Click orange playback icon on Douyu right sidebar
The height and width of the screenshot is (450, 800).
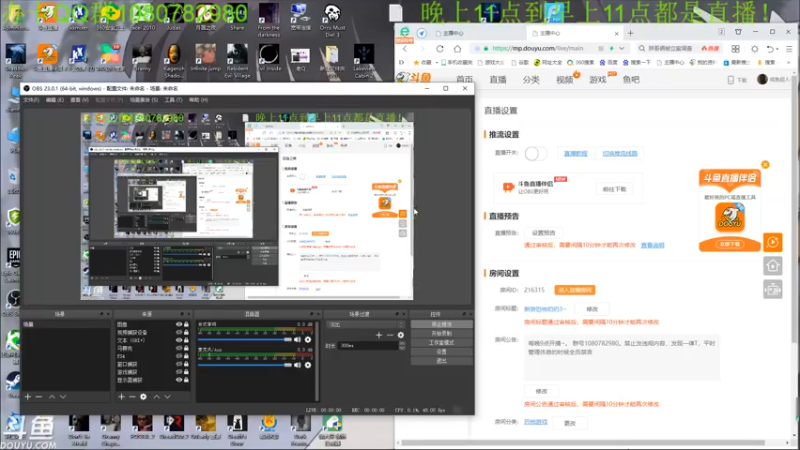(x=773, y=242)
